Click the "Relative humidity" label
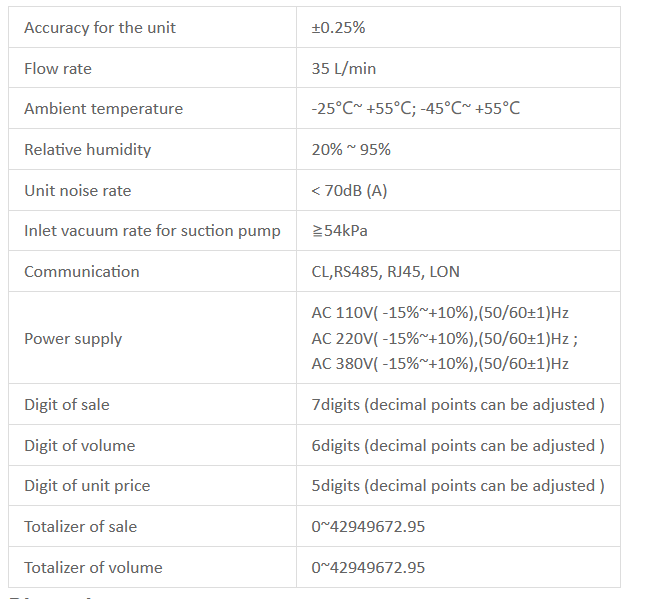Screen dimensions: 646x599 tap(88, 150)
